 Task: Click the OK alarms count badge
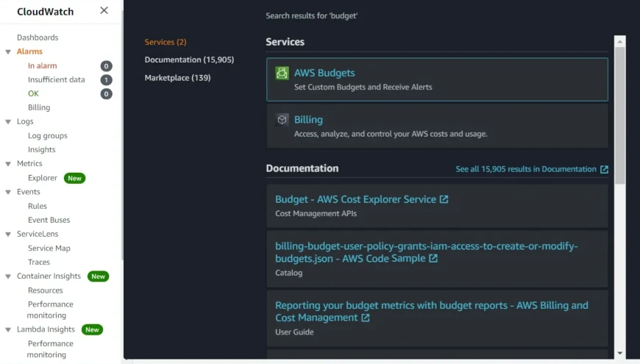(106, 94)
